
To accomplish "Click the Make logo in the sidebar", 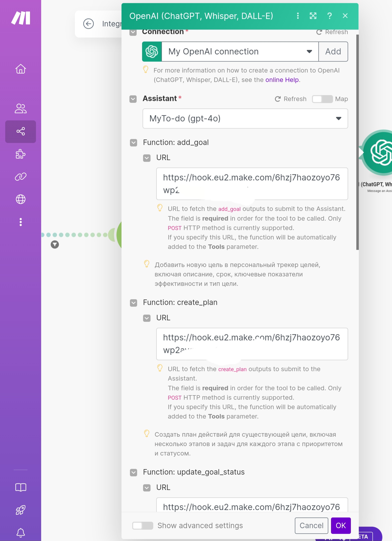I will pyautogui.click(x=21, y=18).
